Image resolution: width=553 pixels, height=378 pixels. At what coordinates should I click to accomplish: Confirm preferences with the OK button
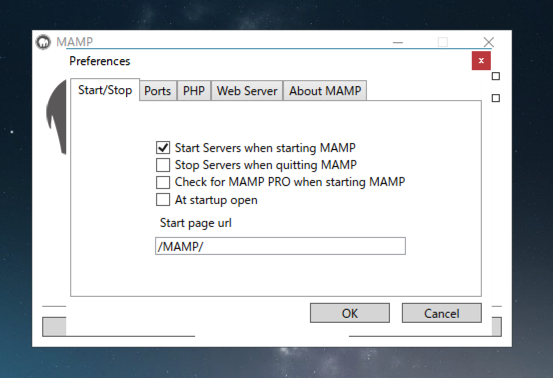point(350,313)
